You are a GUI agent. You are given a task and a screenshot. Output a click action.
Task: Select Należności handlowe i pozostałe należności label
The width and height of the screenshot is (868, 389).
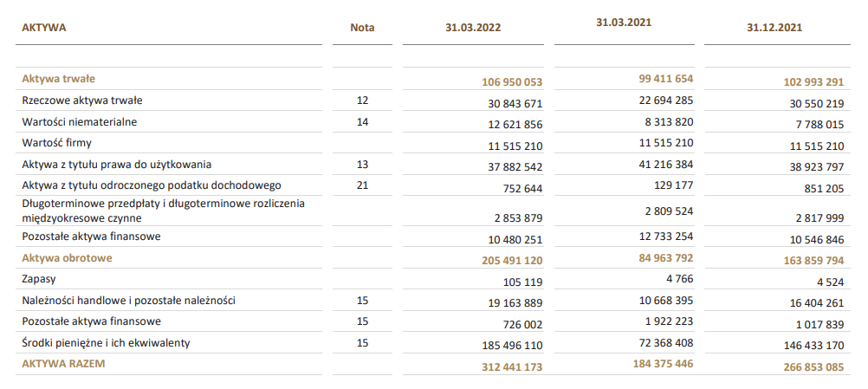click(128, 301)
